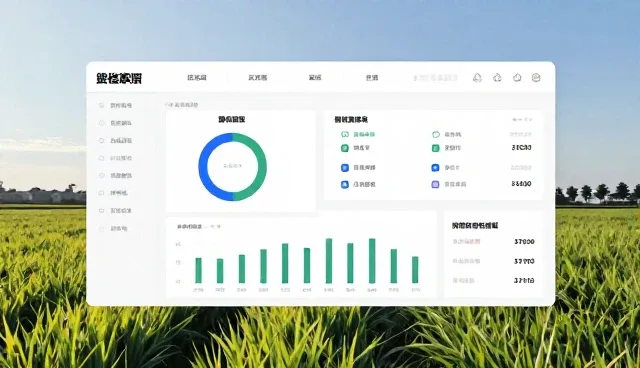Screen dimensions: 640x368
Task: Click the header icon left of the avatar
Action: 517,78
